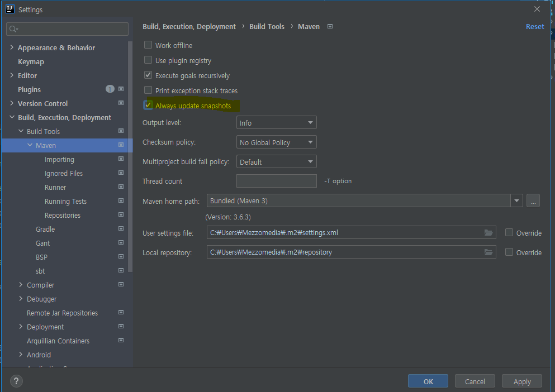Browse folder icon for Local repository

coord(488,252)
